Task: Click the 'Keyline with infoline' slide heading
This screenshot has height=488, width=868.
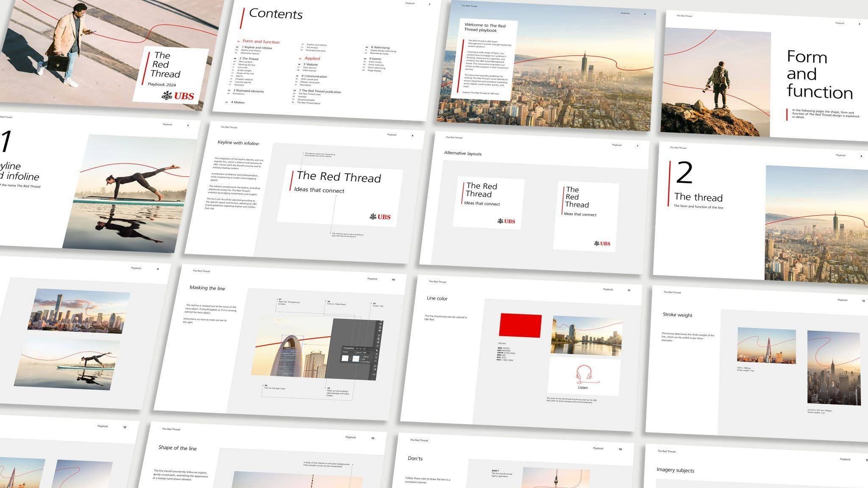Action: [x=238, y=143]
